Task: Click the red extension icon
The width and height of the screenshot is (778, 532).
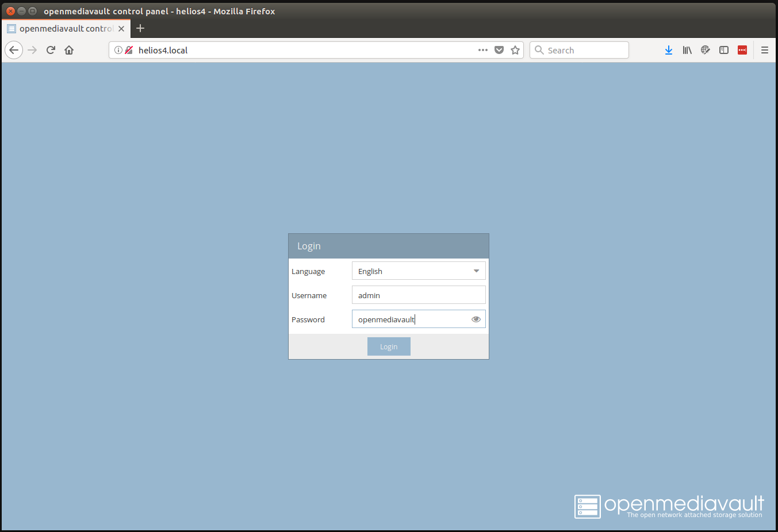Action: pos(742,50)
